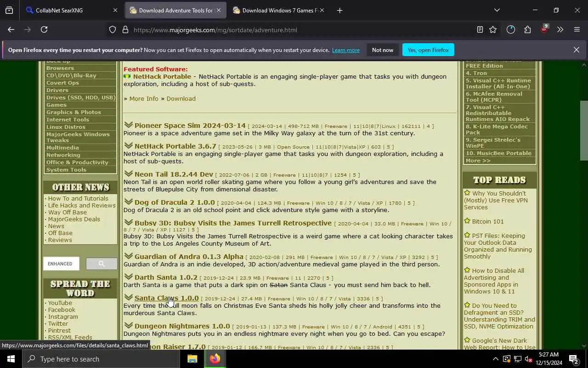Screen dimensions: 588x368
Task: Close the Download Windows 7 Games tab
Action: pyautogui.click(x=322, y=10)
